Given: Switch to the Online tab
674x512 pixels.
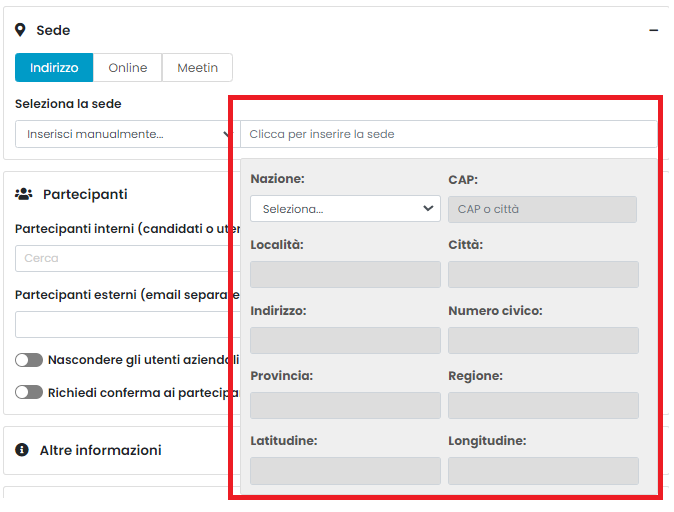Looking at the screenshot, I should pyautogui.click(x=128, y=67).
